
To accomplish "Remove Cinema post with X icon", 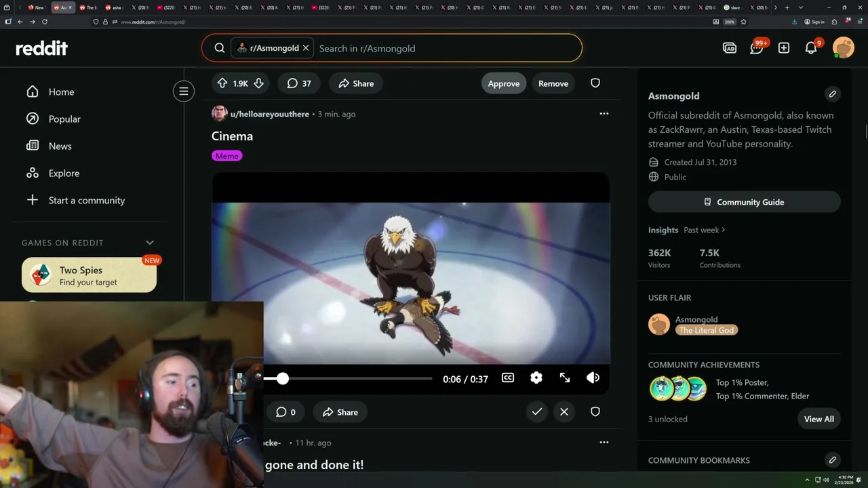I will [564, 411].
